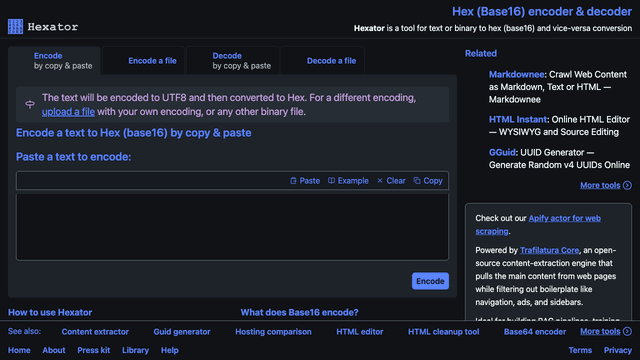Open the Library footer link
This screenshot has height=360, width=640.
click(135, 350)
